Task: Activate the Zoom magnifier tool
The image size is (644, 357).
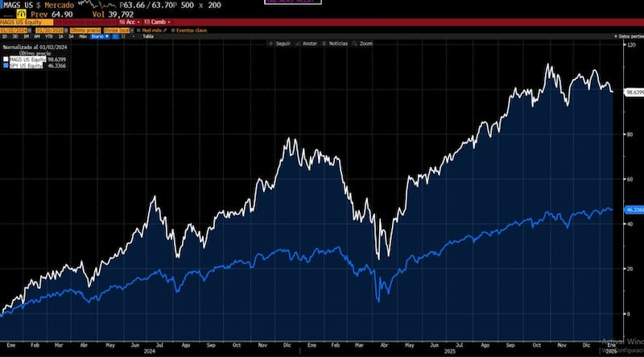Action: pyautogui.click(x=365, y=43)
